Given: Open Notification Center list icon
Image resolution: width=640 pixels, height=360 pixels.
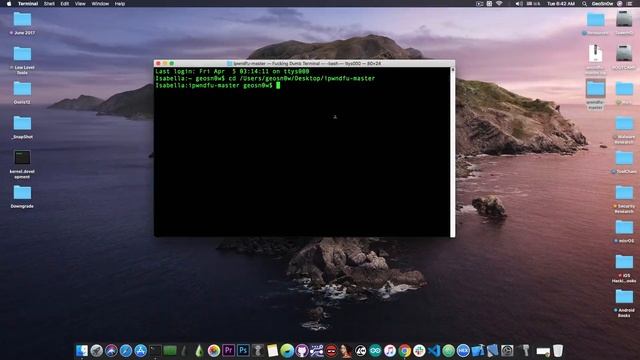Looking at the screenshot, I should click(629, 4).
